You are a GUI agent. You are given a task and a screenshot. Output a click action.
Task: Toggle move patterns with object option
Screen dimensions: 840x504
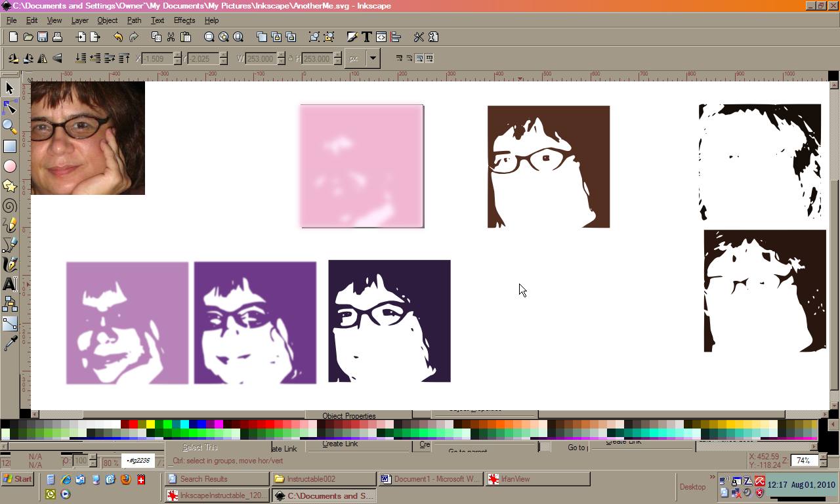(430, 58)
